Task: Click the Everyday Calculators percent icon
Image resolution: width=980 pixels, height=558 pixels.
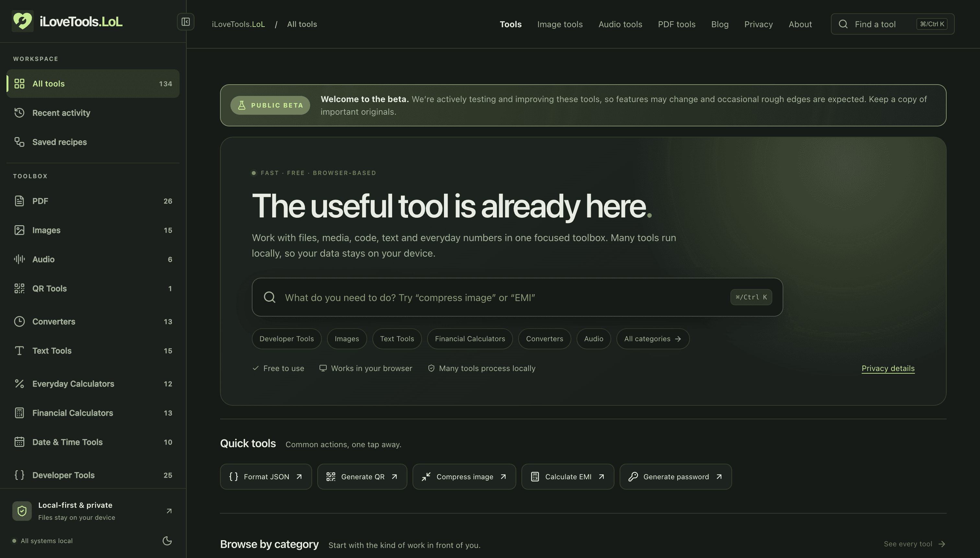Action: (x=19, y=383)
